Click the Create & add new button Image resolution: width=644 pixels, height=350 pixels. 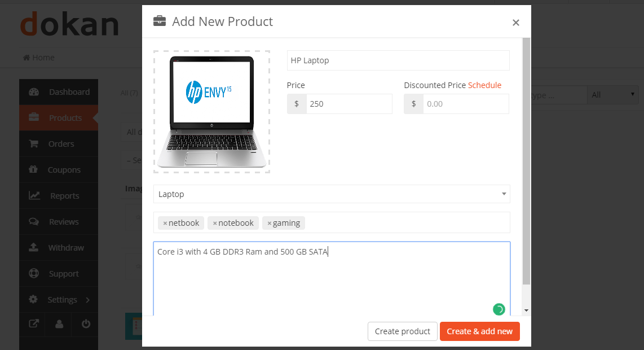pos(480,331)
